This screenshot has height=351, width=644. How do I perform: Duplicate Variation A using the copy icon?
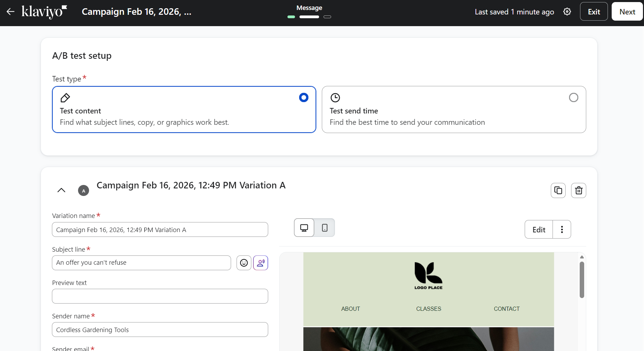click(558, 190)
